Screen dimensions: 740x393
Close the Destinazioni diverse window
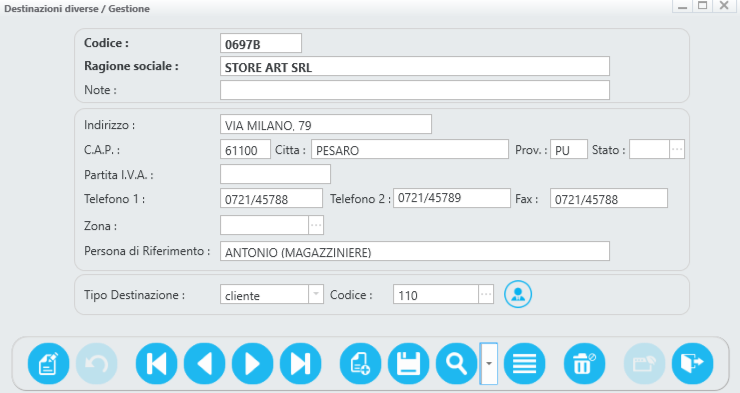tap(723, 6)
